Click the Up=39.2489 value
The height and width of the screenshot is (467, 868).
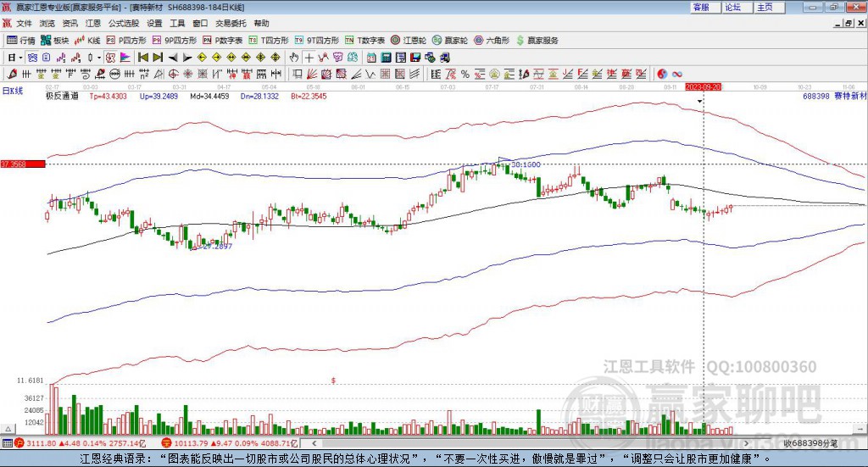tap(159, 97)
